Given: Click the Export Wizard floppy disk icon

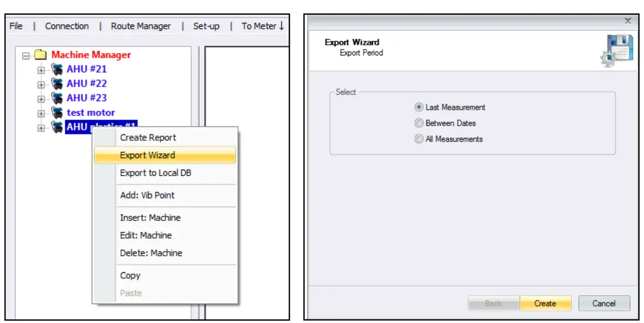Looking at the screenshot, I should pyautogui.click(x=616, y=51).
